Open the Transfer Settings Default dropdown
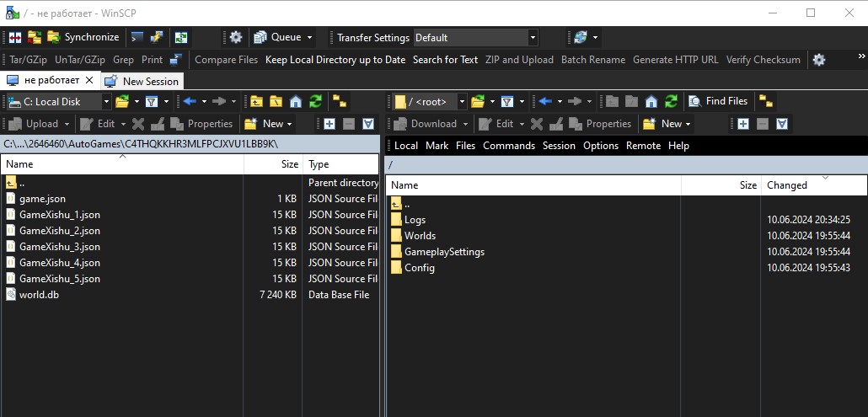868x417 pixels. [x=532, y=37]
